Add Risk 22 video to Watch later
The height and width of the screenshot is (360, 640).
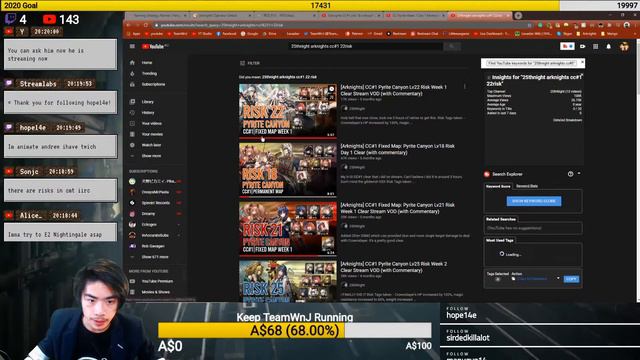(331, 89)
